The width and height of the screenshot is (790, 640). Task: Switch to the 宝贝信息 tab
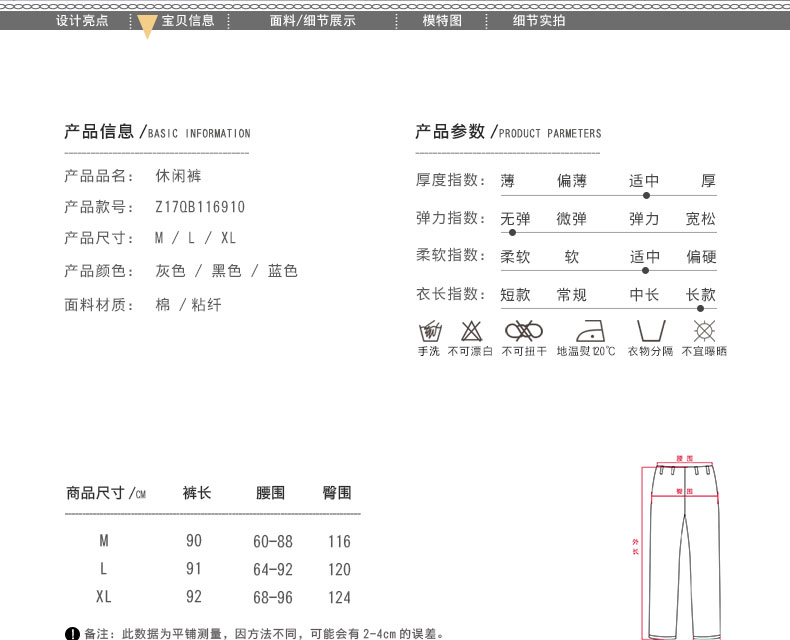click(188, 20)
